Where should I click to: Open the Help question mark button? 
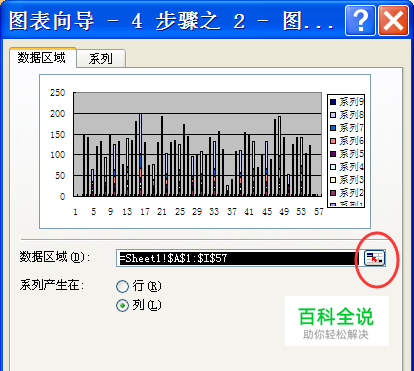[360, 20]
